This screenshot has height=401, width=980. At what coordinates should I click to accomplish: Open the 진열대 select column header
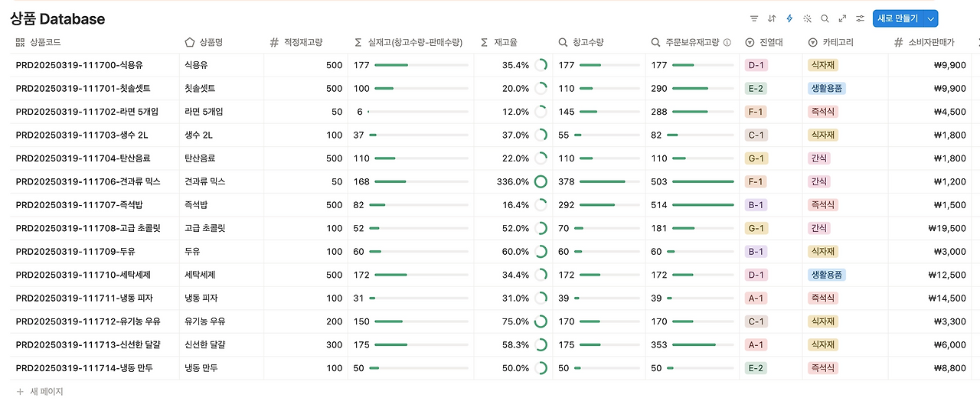(771, 43)
